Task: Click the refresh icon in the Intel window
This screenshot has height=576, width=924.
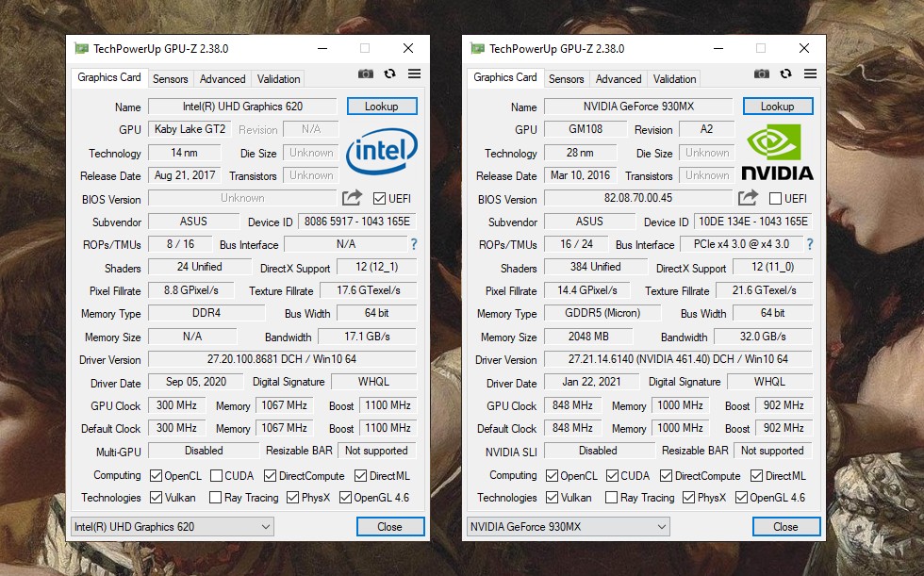Action: click(x=390, y=74)
